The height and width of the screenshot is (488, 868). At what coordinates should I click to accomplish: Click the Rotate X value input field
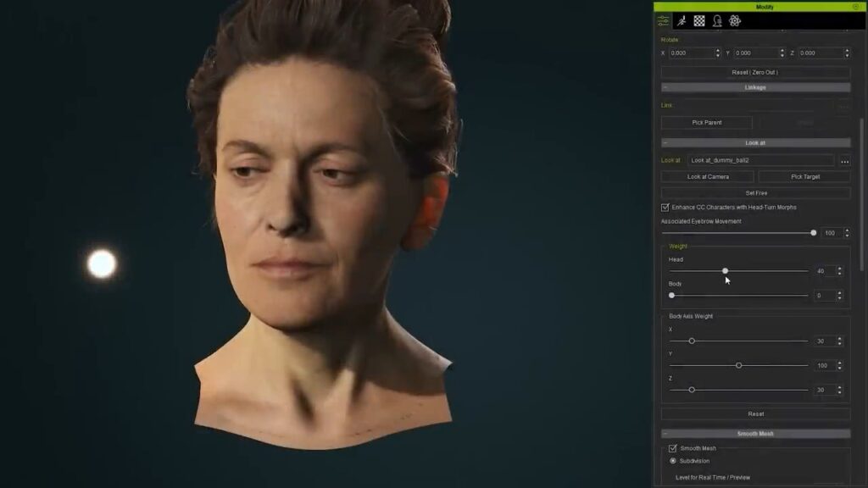[691, 53]
